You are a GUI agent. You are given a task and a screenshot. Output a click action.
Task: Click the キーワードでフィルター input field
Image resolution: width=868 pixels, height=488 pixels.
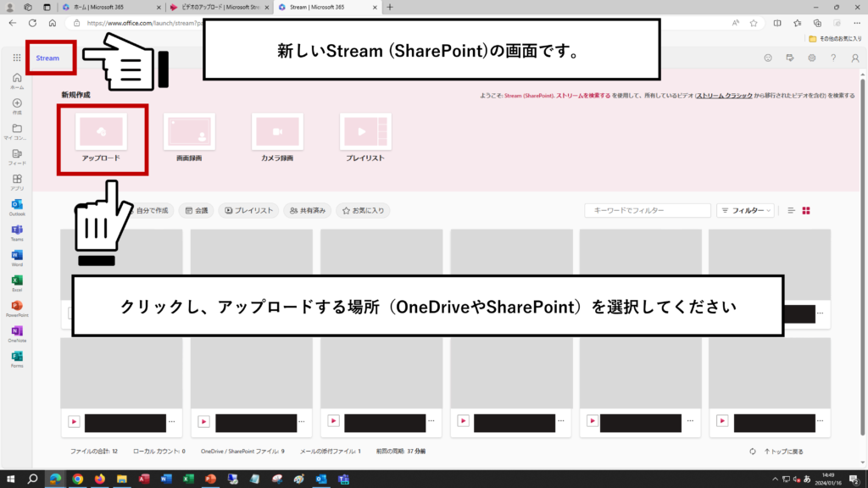pos(648,210)
